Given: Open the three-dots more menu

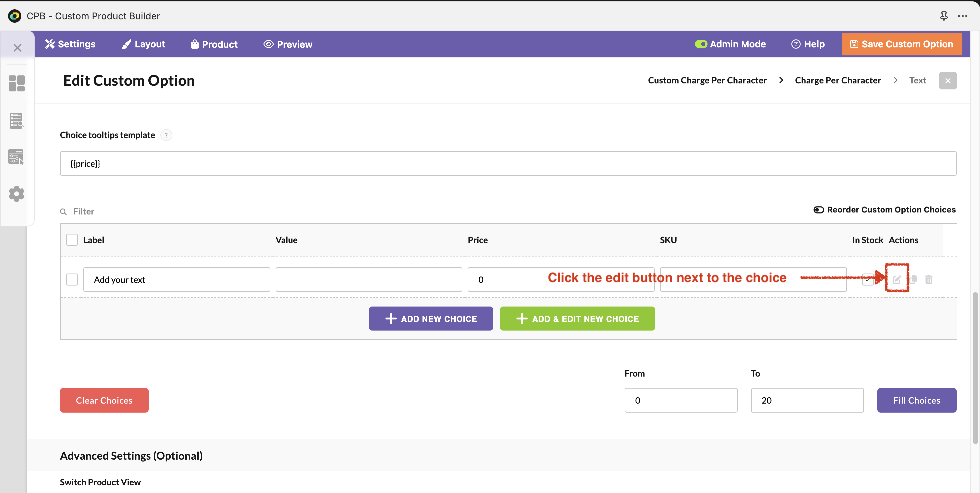Looking at the screenshot, I should (963, 16).
